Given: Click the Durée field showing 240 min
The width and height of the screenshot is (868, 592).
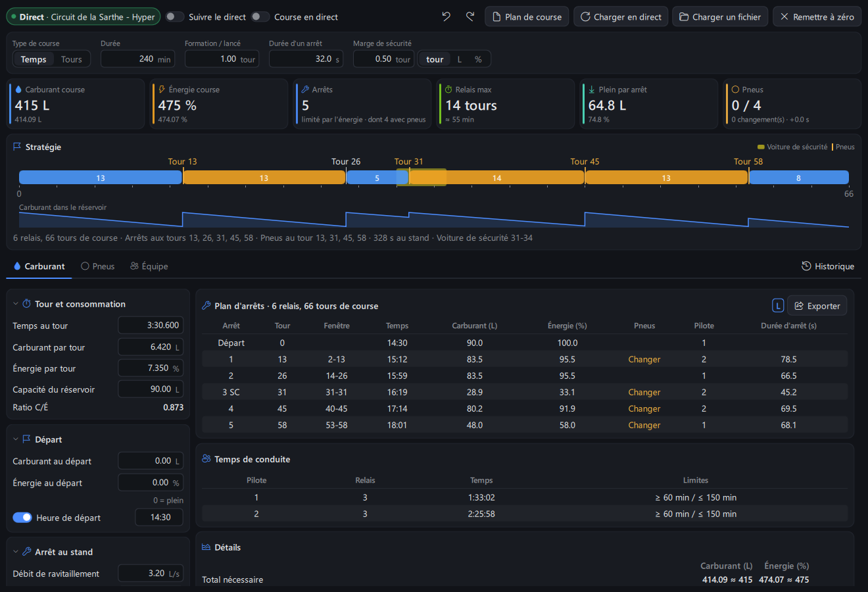Looking at the screenshot, I should (x=137, y=59).
